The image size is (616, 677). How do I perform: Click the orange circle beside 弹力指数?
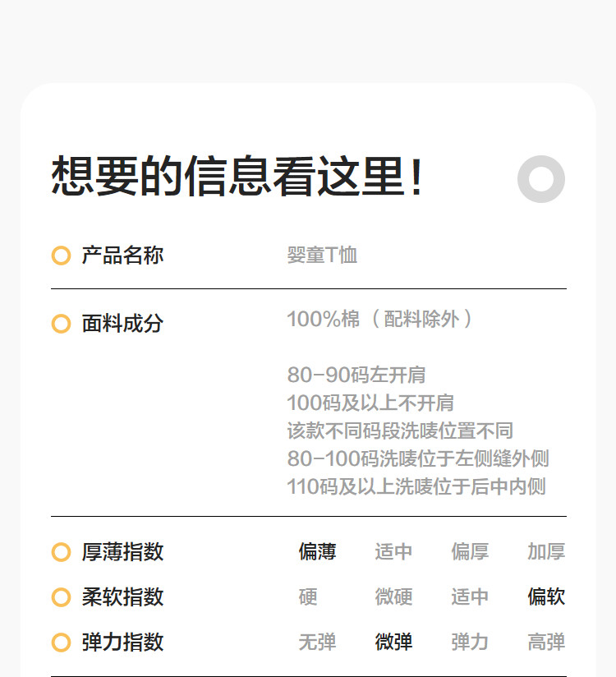pyautogui.click(x=61, y=642)
